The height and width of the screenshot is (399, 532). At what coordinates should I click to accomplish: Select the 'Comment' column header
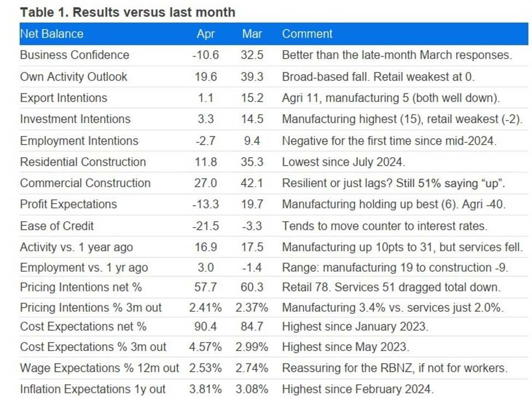[307, 34]
